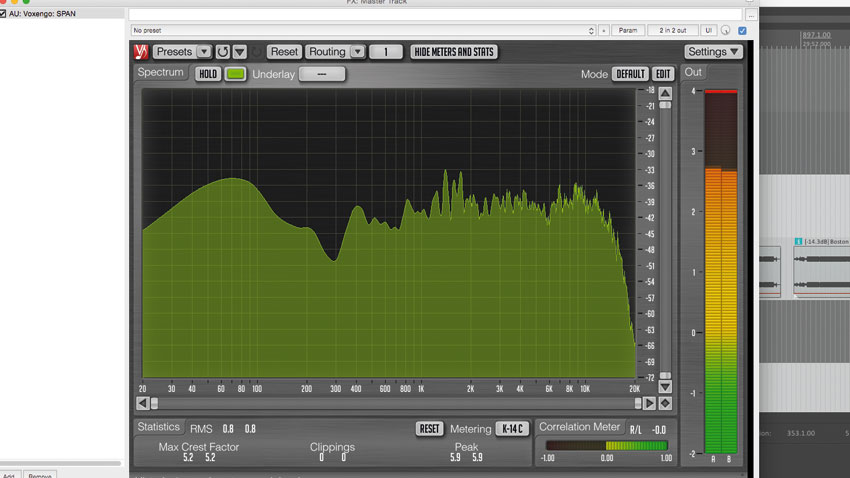This screenshot has height=478, width=850.
Task: Expand the Presets dropdown arrow
Action: 204,51
